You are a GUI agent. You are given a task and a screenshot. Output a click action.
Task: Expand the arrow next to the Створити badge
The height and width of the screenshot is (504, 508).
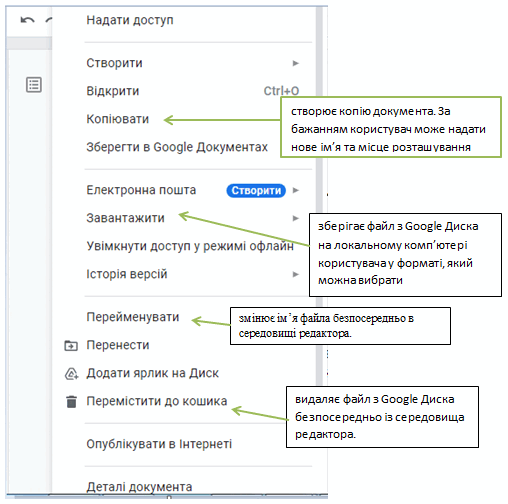click(295, 190)
